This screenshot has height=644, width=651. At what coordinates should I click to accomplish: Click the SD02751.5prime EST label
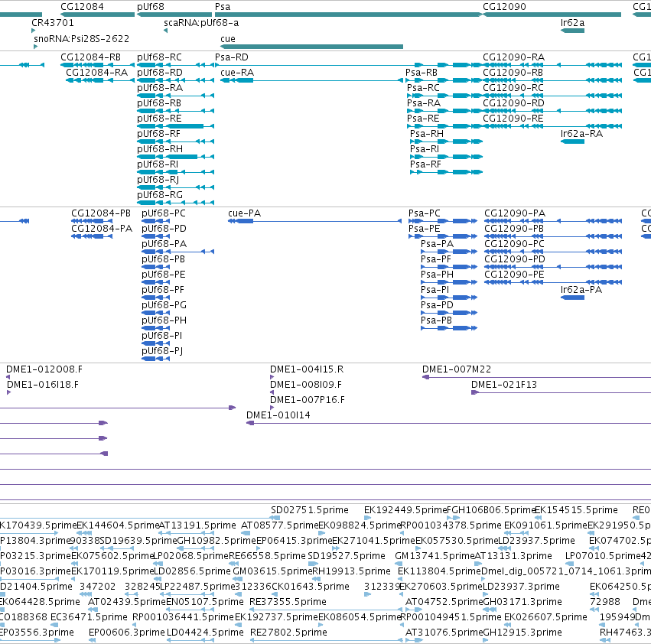(x=310, y=510)
